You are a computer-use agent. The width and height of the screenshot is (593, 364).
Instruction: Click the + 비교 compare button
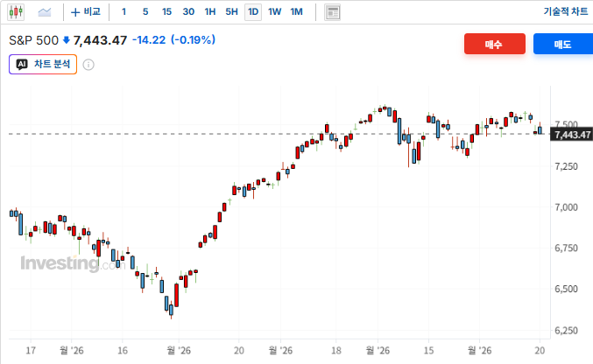click(x=86, y=12)
